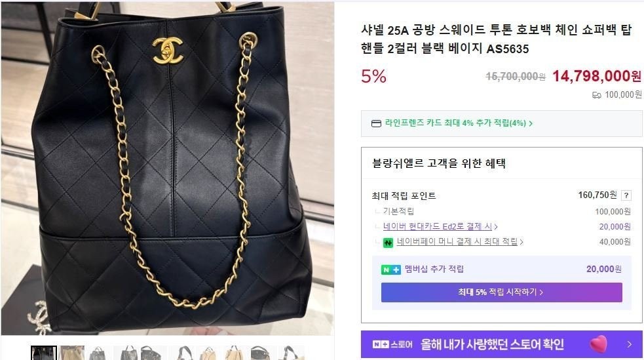
Task: Expand the 라인프렌즈 카드 benefit chevron
Action: pos(531,123)
